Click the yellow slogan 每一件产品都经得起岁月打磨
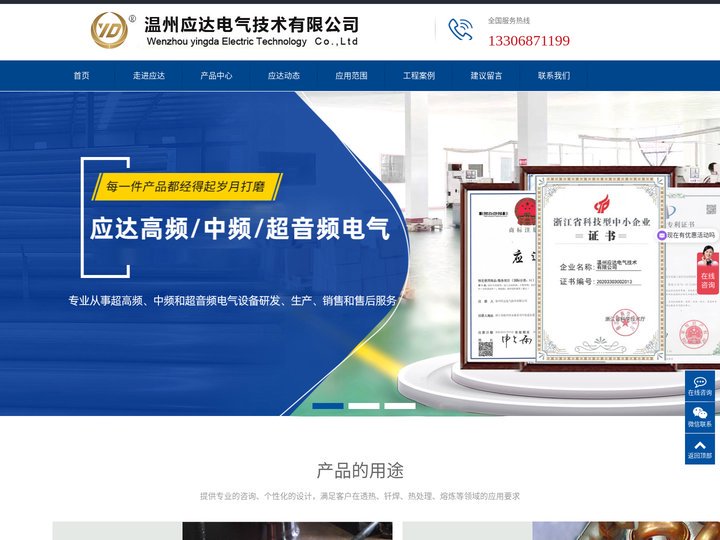 point(186,186)
